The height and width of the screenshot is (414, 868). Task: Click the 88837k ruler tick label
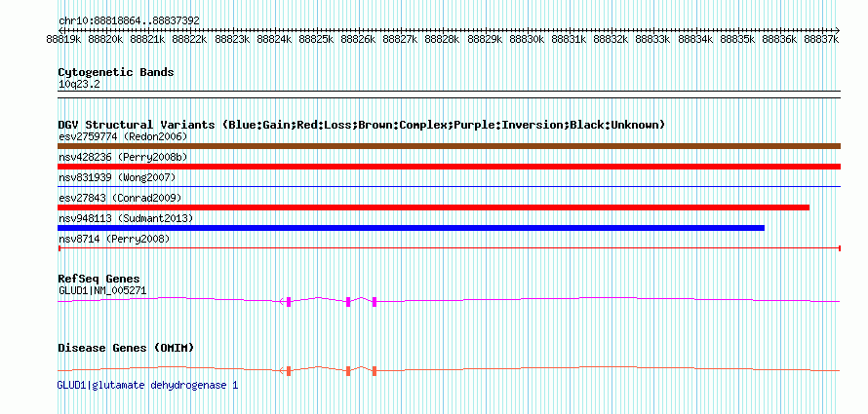click(x=821, y=39)
